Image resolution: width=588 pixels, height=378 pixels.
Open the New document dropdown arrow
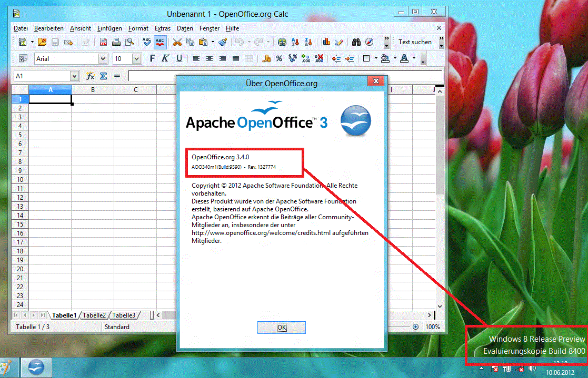click(32, 42)
